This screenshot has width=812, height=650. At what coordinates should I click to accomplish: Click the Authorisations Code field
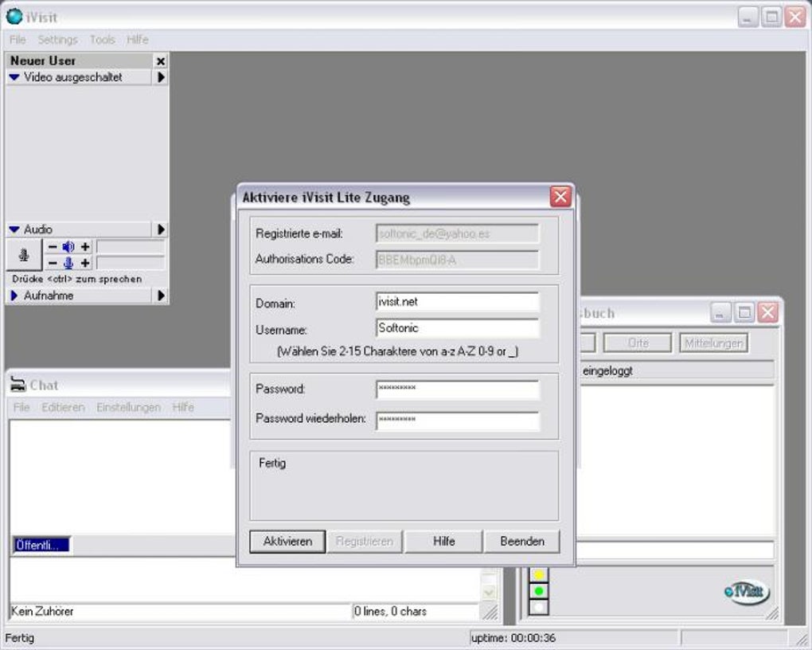457,260
